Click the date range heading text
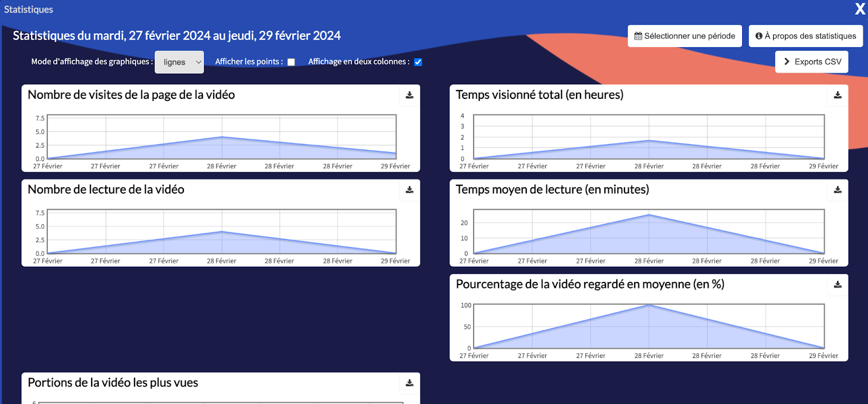The height and width of the screenshot is (404, 868). 177,36
